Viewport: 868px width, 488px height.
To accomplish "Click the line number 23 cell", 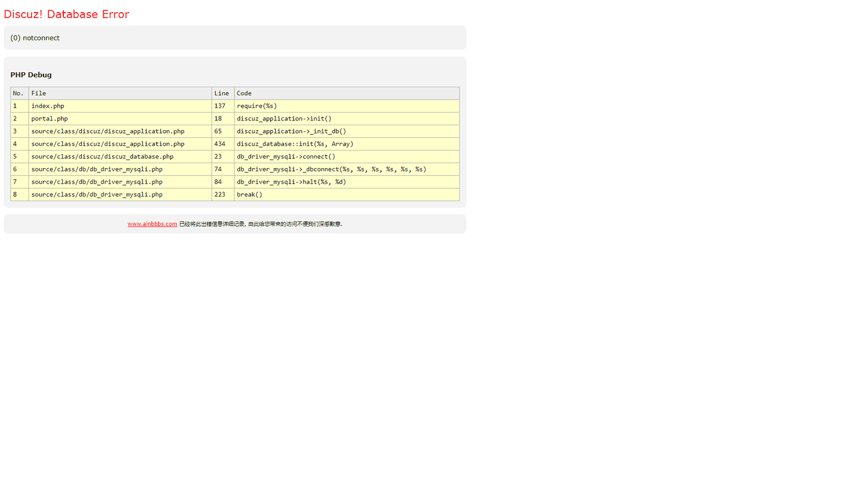I will pos(222,157).
